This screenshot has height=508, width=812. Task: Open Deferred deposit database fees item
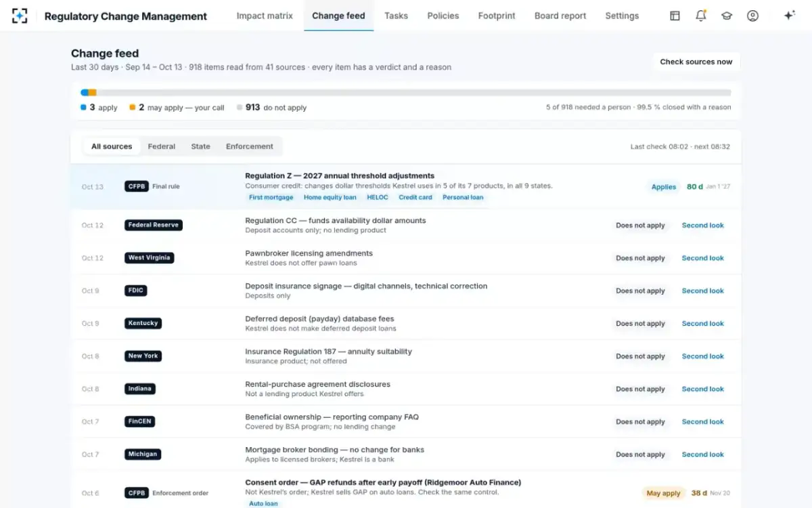click(406, 323)
